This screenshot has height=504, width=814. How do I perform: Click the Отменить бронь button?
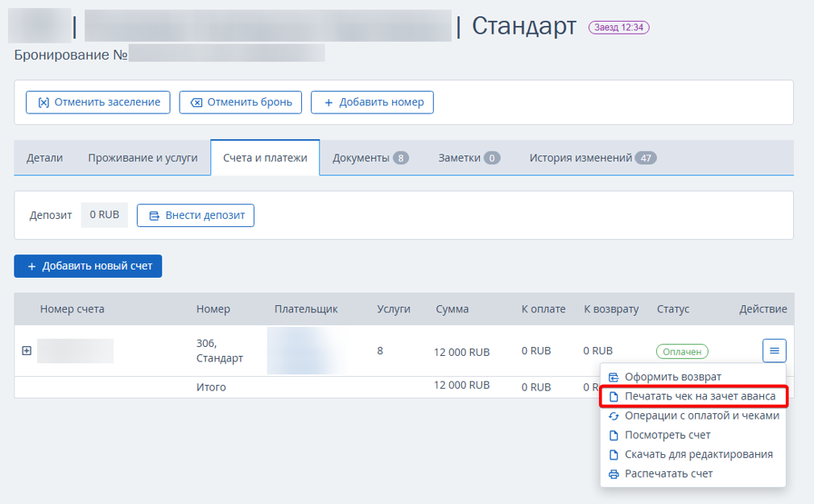click(241, 102)
